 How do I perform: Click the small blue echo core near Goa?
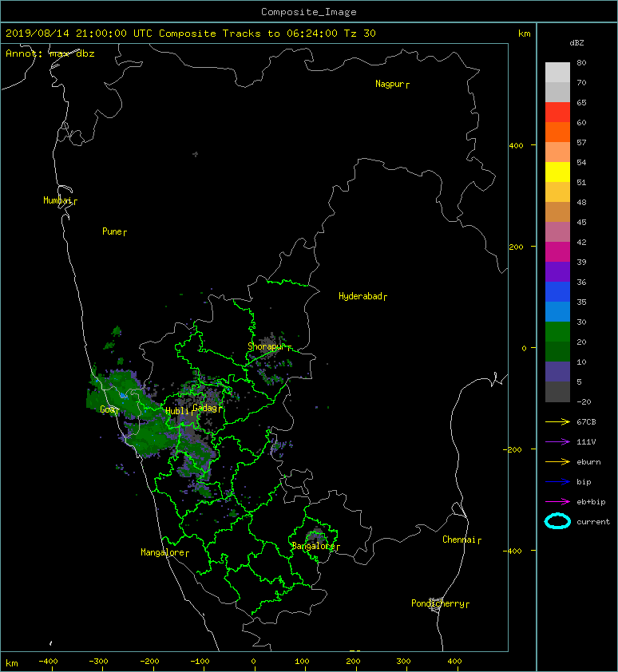[x=123, y=395]
